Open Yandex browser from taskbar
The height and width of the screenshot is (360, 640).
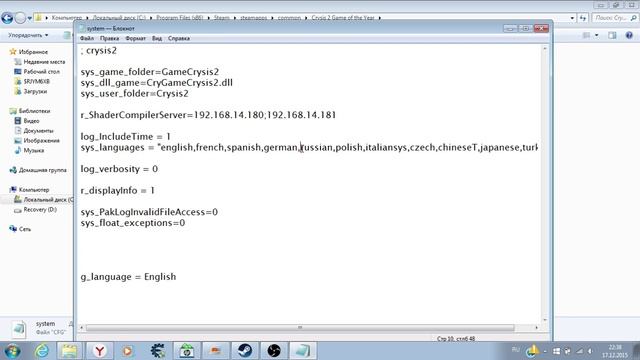pyautogui.click(x=100, y=351)
